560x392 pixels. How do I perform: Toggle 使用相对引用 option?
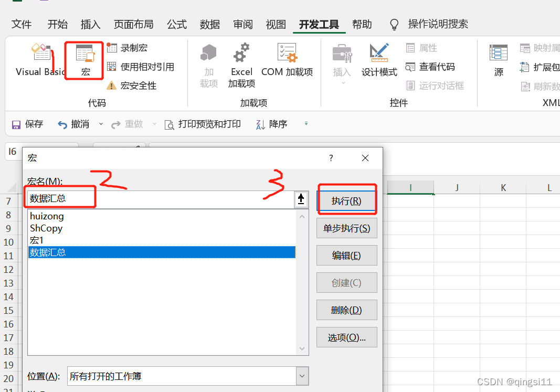[140, 67]
